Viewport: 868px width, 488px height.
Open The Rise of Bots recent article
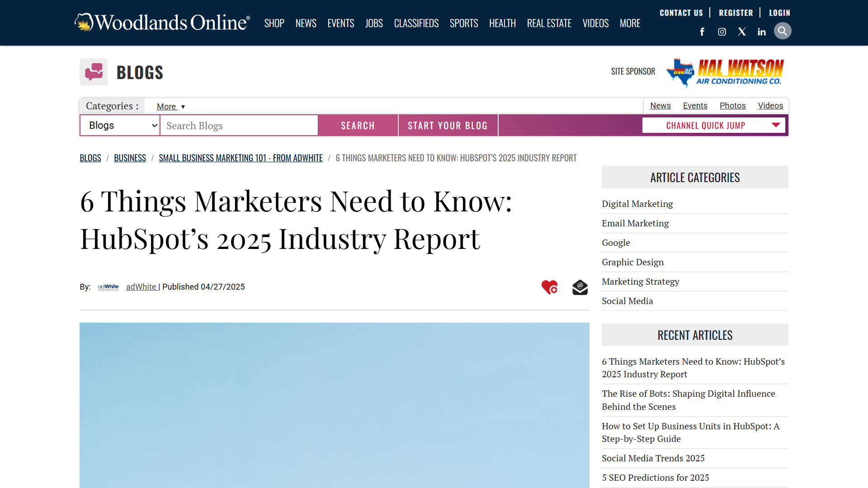point(689,400)
